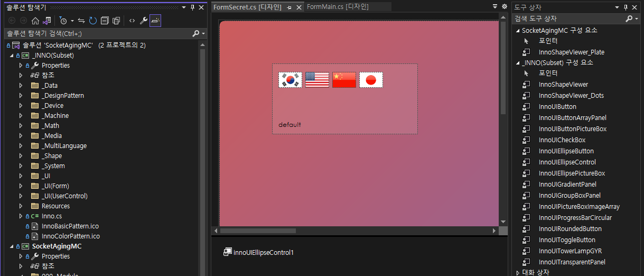Choose InnoUIButton from toolbox
This screenshot has height=276, width=644.
coord(557,106)
